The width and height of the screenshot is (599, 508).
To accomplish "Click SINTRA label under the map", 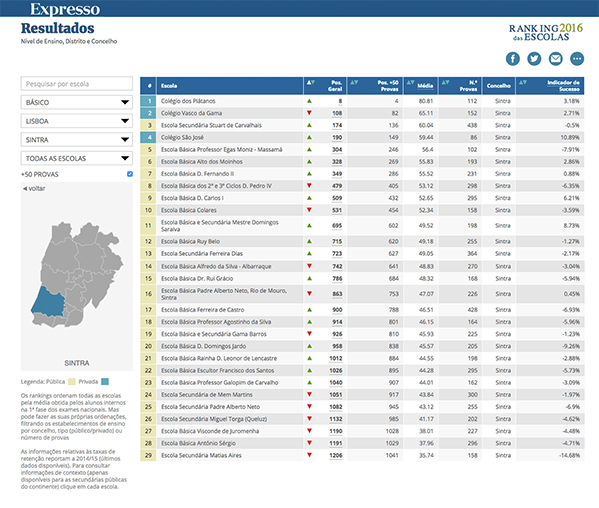I will 77,363.
